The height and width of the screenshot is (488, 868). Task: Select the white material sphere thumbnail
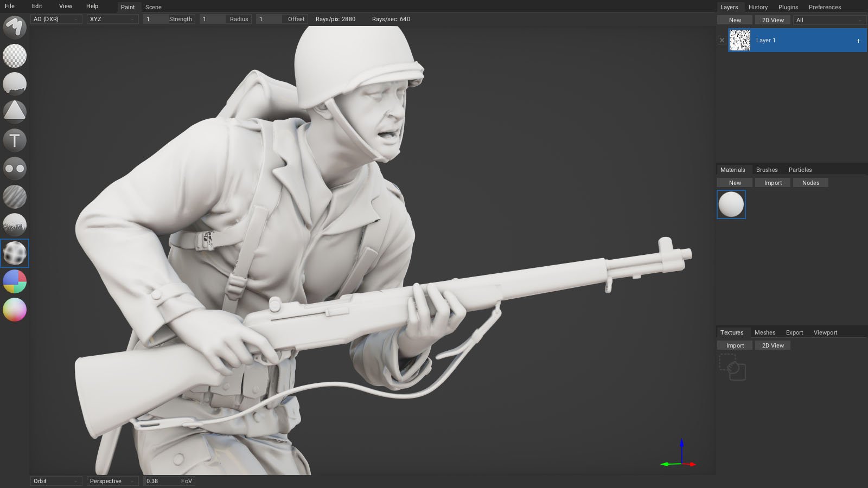coord(731,204)
